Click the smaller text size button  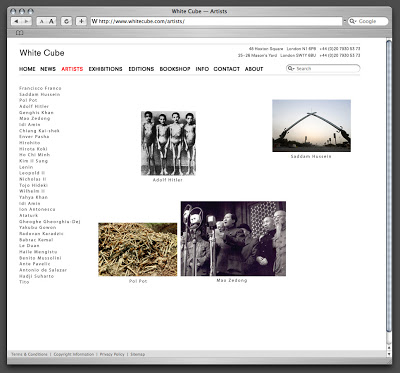tap(41, 21)
